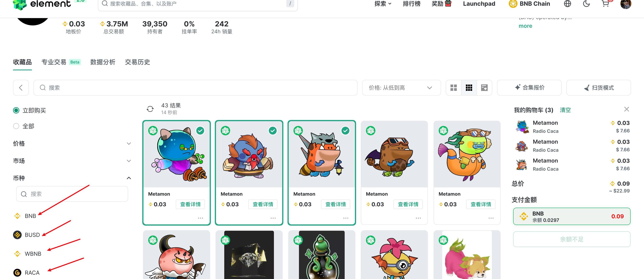Close the shopping cart panel
Screen dimensions: 644x279
[x=626, y=109]
